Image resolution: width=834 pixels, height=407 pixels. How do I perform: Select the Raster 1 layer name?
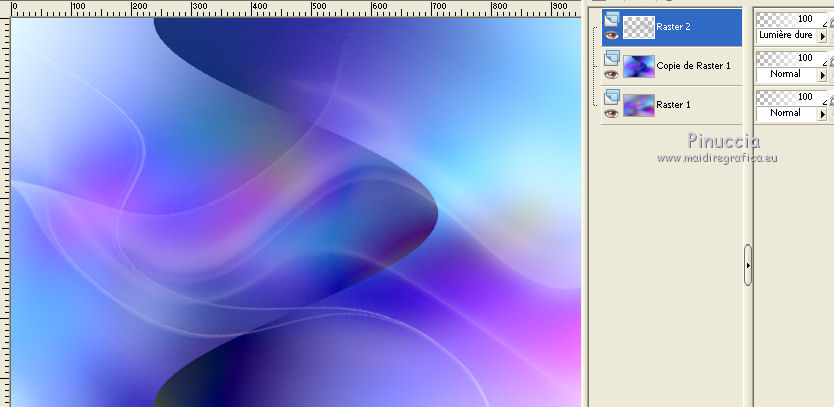click(673, 105)
